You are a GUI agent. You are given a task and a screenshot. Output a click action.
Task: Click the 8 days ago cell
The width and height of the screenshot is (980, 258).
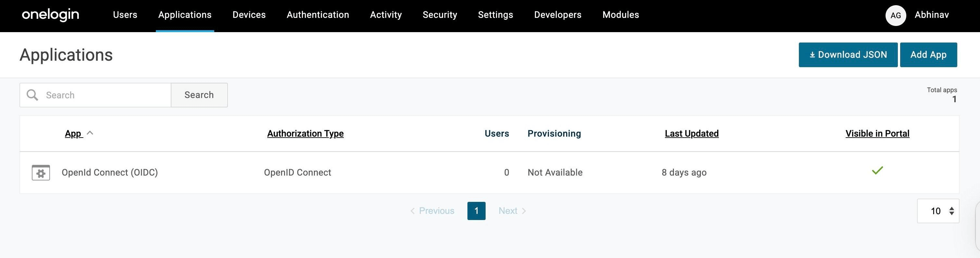pyautogui.click(x=684, y=172)
